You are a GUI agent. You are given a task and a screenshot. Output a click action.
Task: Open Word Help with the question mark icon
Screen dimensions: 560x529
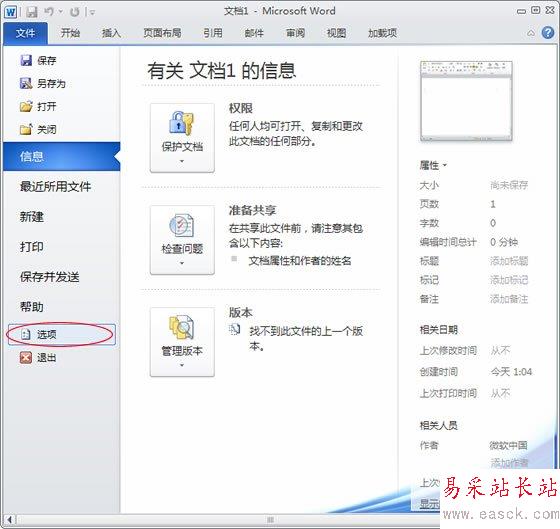tap(548, 33)
